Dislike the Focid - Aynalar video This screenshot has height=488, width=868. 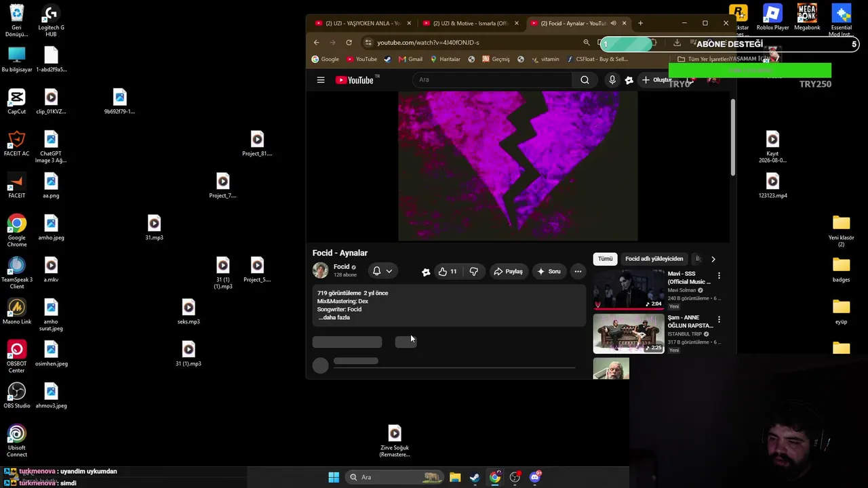473,271
